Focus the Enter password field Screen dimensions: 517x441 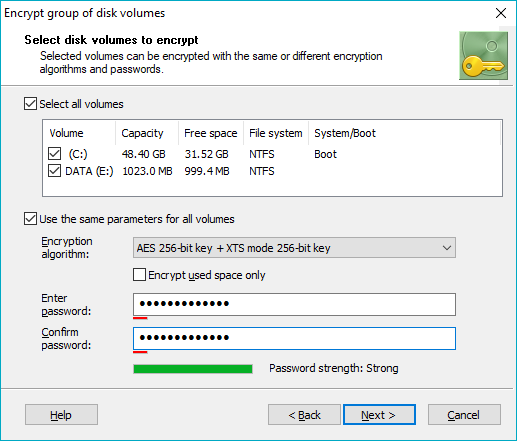(x=294, y=304)
